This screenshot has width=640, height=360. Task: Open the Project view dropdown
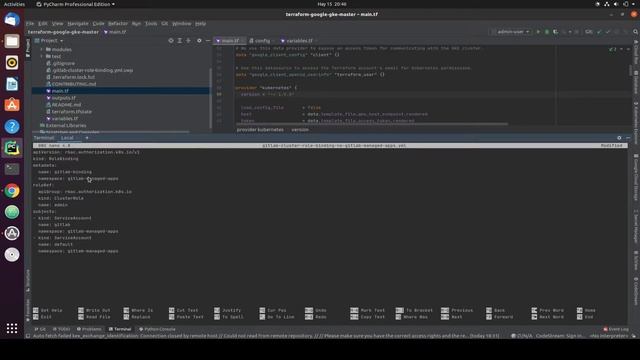click(49, 40)
